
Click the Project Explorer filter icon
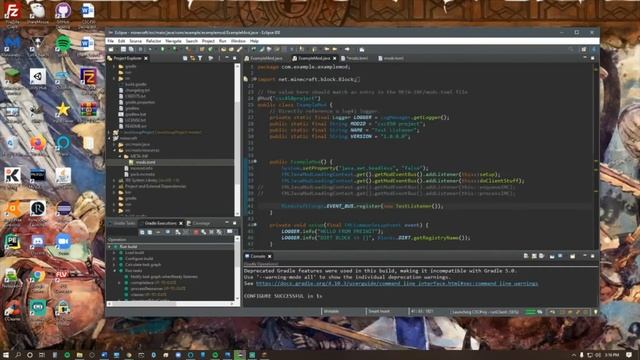200,58
